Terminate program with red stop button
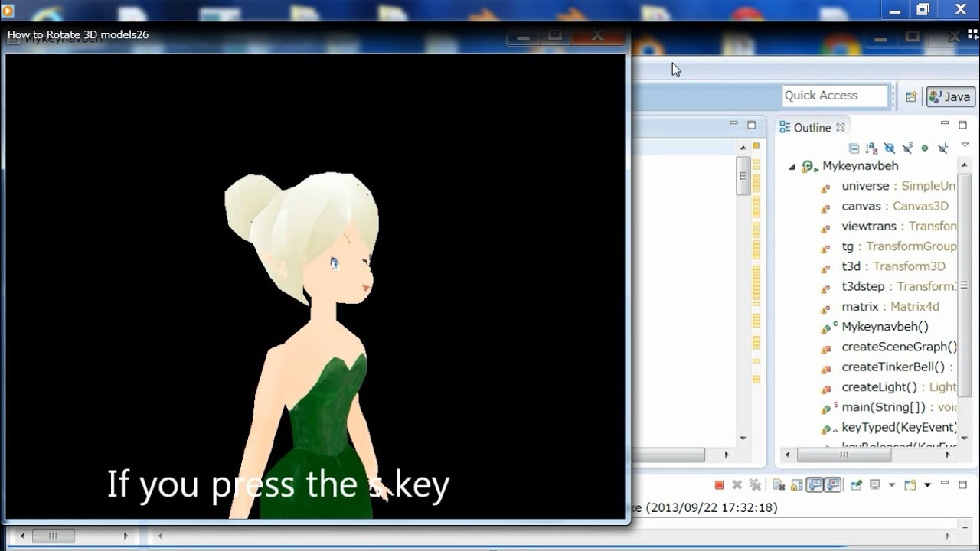This screenshot has height=551, width=980. pyautogui.click(x=719, y=485)
